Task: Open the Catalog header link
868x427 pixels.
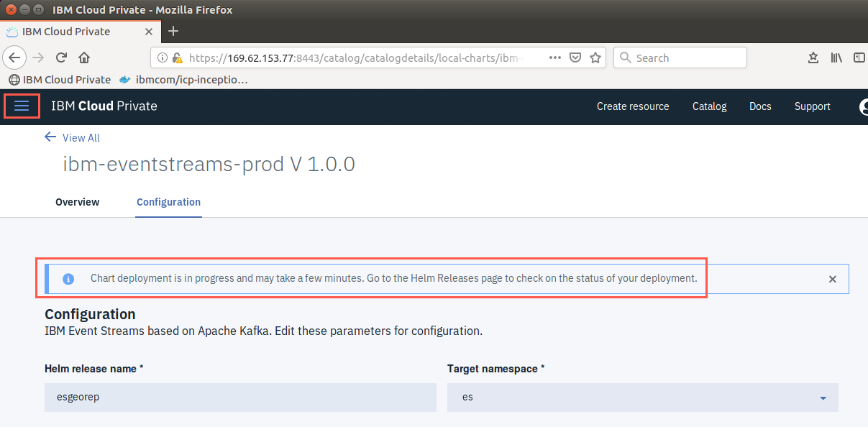Action: 709,106
